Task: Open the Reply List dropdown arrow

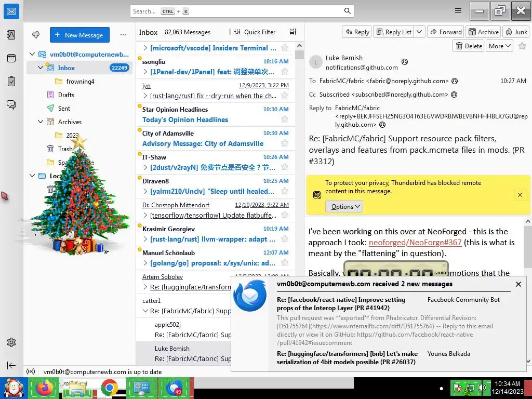Action: [x=419, y=32]
